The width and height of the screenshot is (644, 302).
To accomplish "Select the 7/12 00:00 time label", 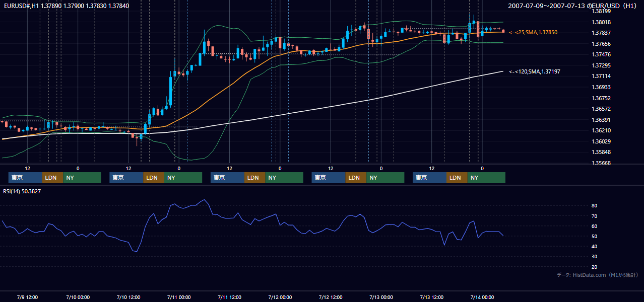I will [280, 297].
